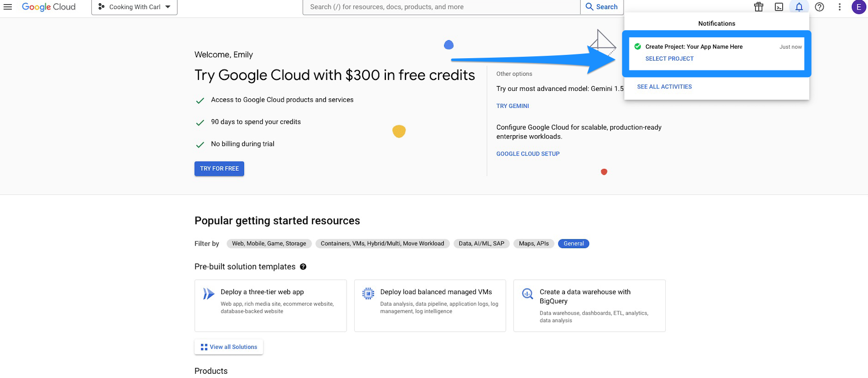
Task: Click 'Access to Google Cloud products and services'
Action: coord(282,100)
